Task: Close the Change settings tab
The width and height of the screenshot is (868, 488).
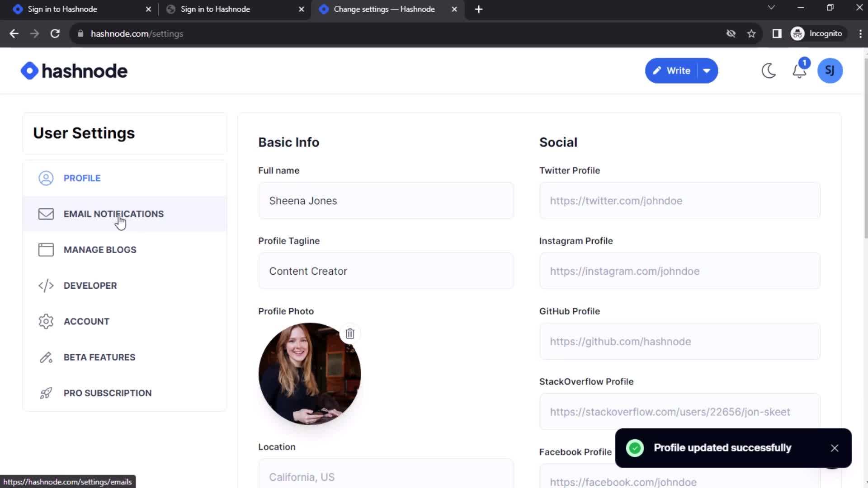Action: 454,9
